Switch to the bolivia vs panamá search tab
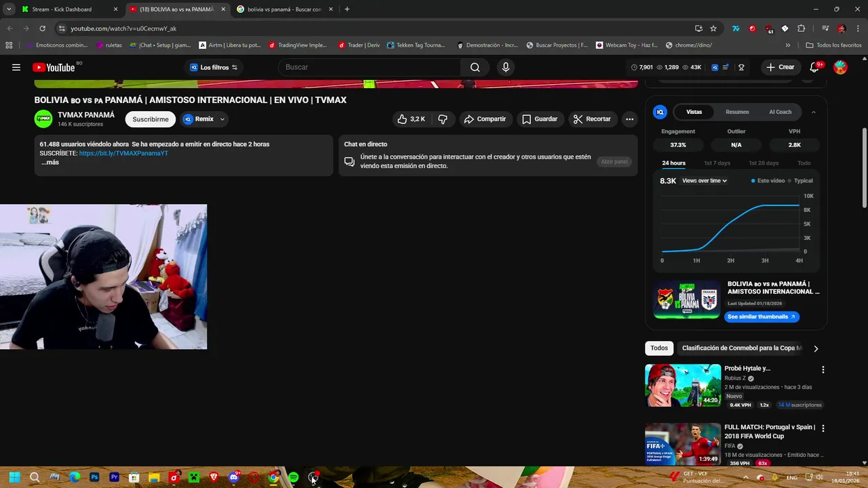868x488 pixels. 284,9
